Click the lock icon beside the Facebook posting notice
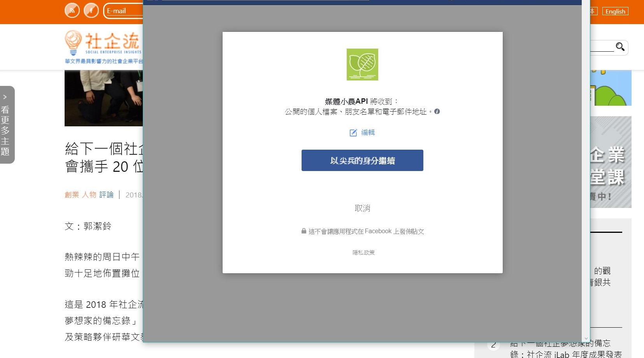 [x=304, y=231]
